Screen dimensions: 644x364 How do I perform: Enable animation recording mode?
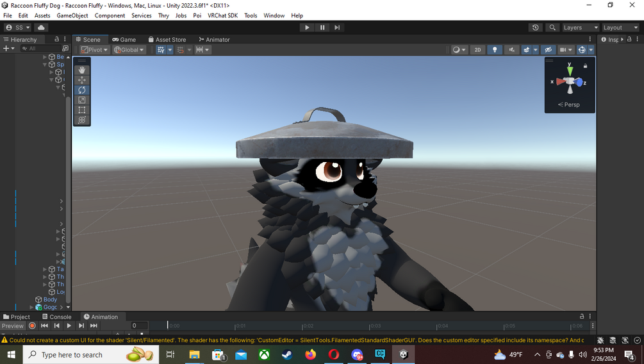pos(33,326)
